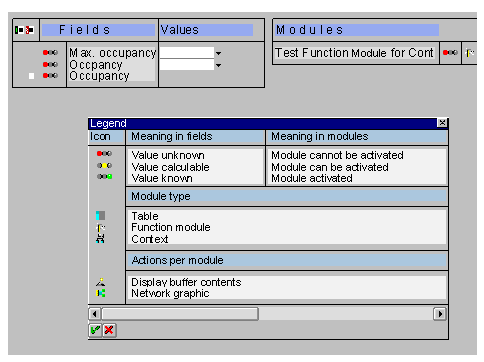Click the Legend scrollbar left arrow
Viewport: 484px width, 362px height.
coord(95,314)
